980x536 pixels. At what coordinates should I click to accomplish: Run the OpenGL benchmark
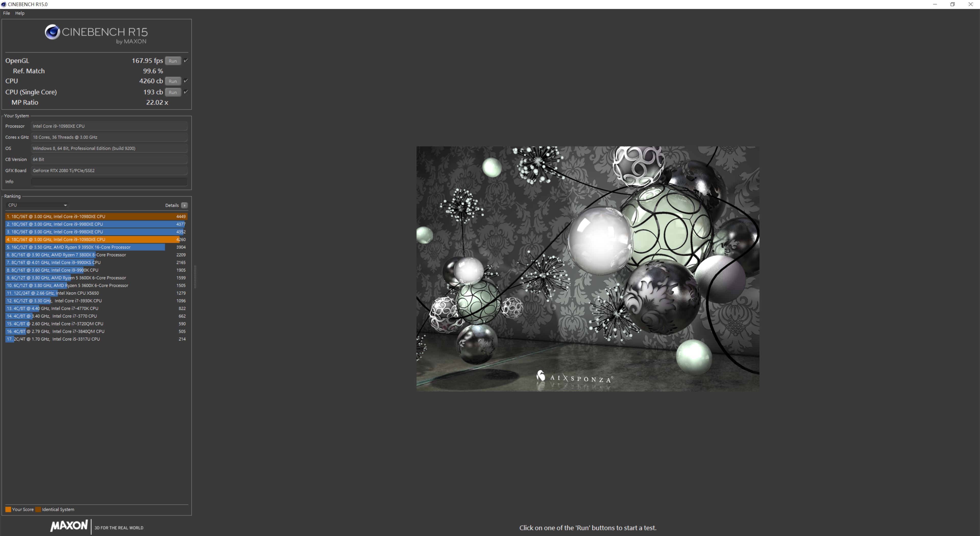(x=173, y=61)
